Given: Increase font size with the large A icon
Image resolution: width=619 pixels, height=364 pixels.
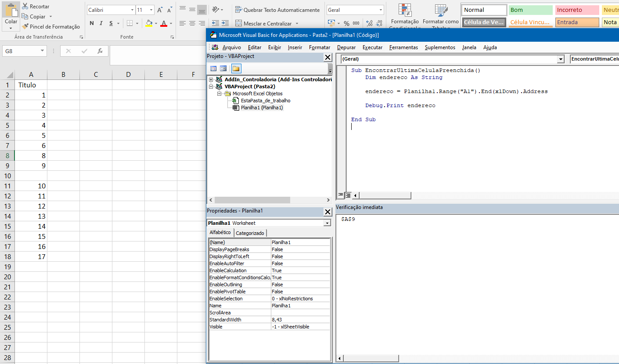Looking at the screenshot, I should pyautogui.click(x=160, y=10).
